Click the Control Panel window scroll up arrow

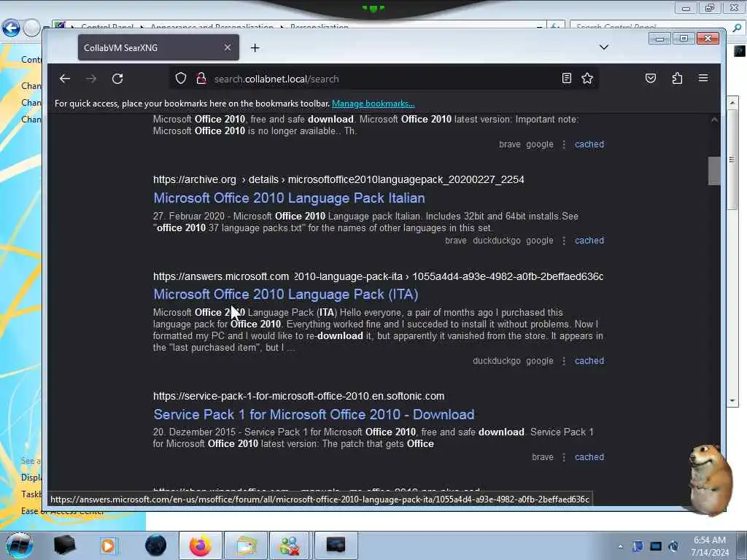coord(732,102)
